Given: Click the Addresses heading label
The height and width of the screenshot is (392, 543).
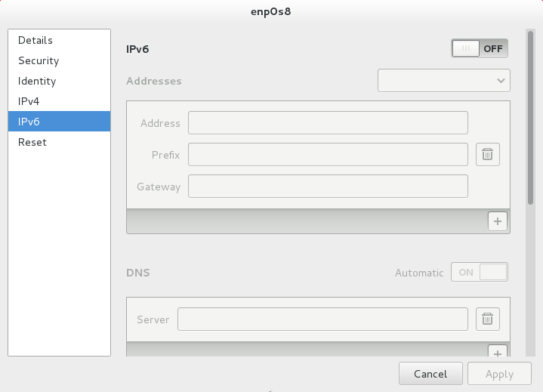Looking at the screenshot, I should pyautogui.click(x=154, y=81).
